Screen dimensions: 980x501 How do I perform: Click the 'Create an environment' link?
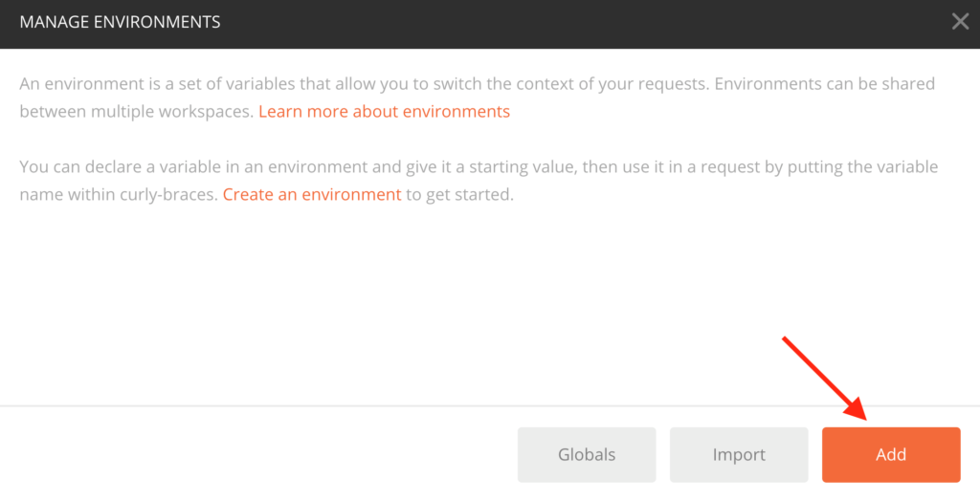(x=312, y=194)
